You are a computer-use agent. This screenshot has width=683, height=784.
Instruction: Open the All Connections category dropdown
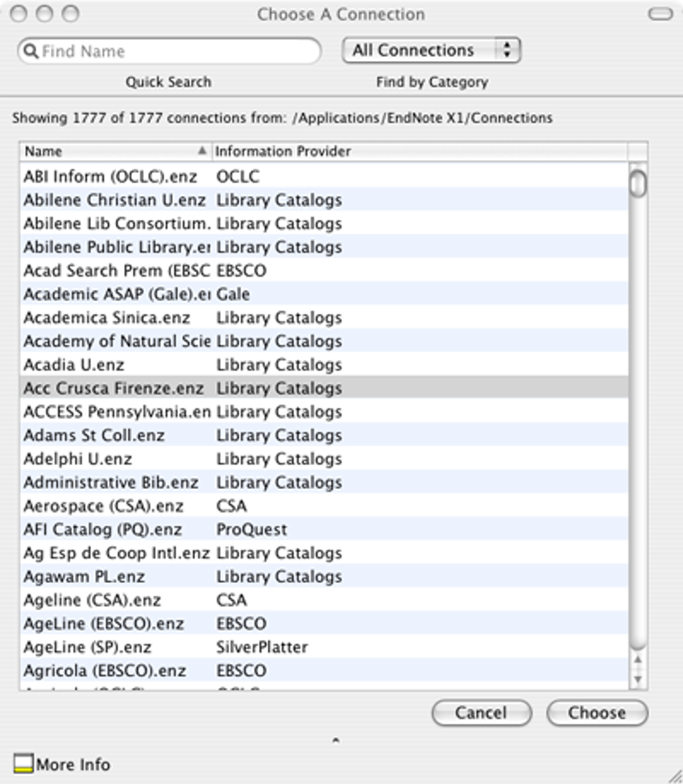point(431,50)
